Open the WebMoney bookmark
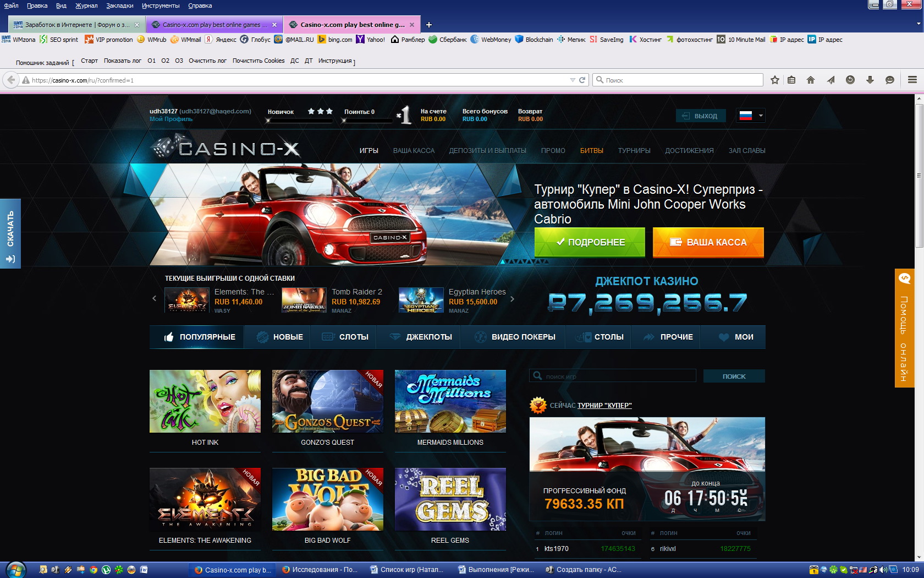The width and height of the screenshot is (924, 578). pyautogui.click(x=491, y=40)
